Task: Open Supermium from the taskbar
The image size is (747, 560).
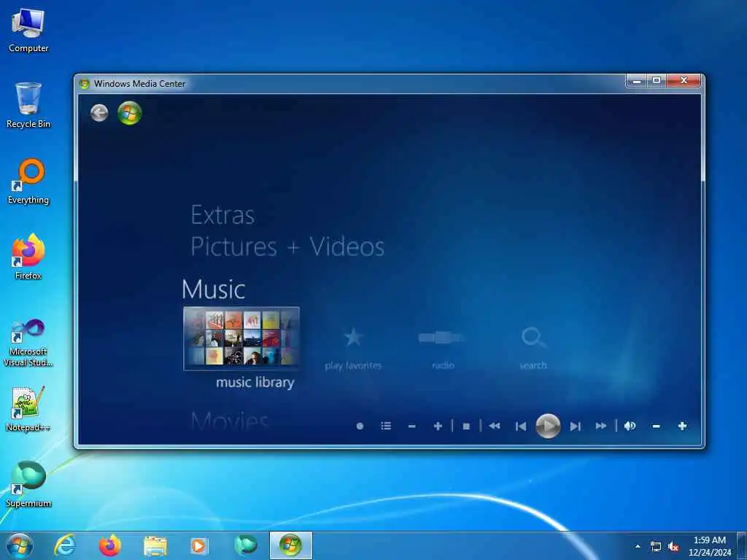Action: 245,545
